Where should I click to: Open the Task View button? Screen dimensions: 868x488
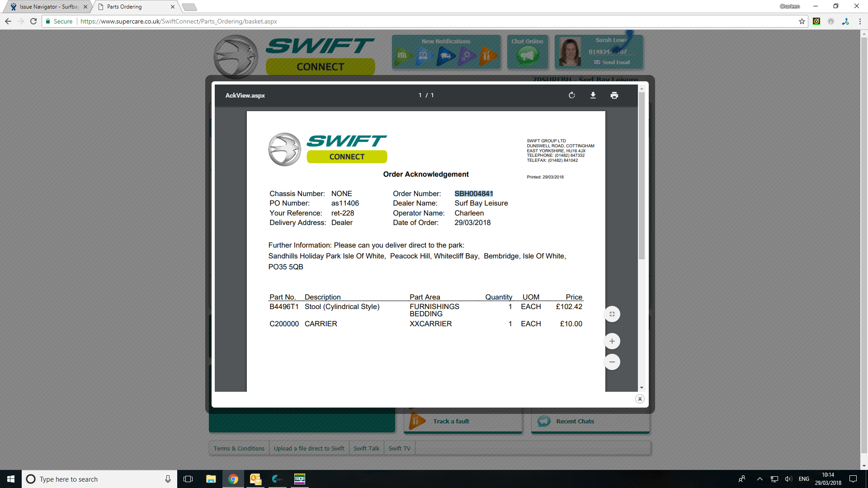[188, 479]
